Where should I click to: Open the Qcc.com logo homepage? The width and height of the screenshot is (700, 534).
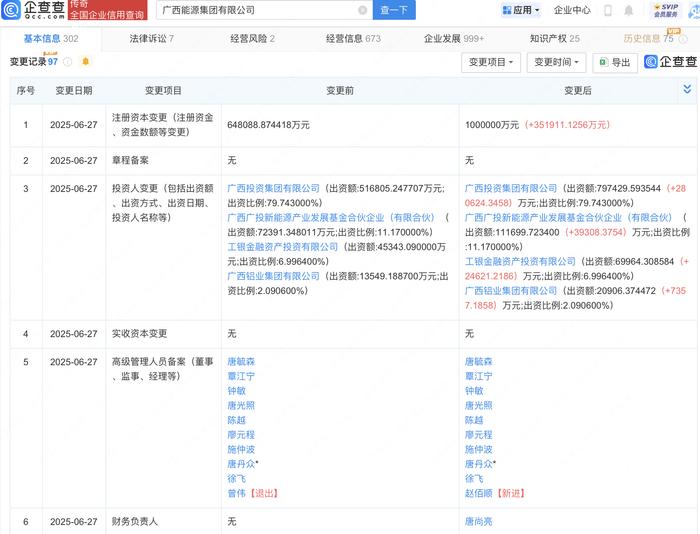point(33,10)
